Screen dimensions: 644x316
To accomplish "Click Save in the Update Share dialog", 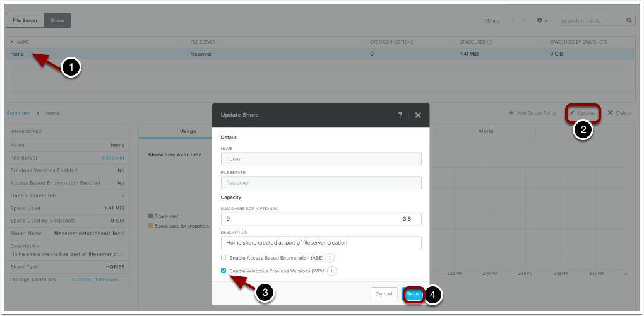I will pos(412,294).
